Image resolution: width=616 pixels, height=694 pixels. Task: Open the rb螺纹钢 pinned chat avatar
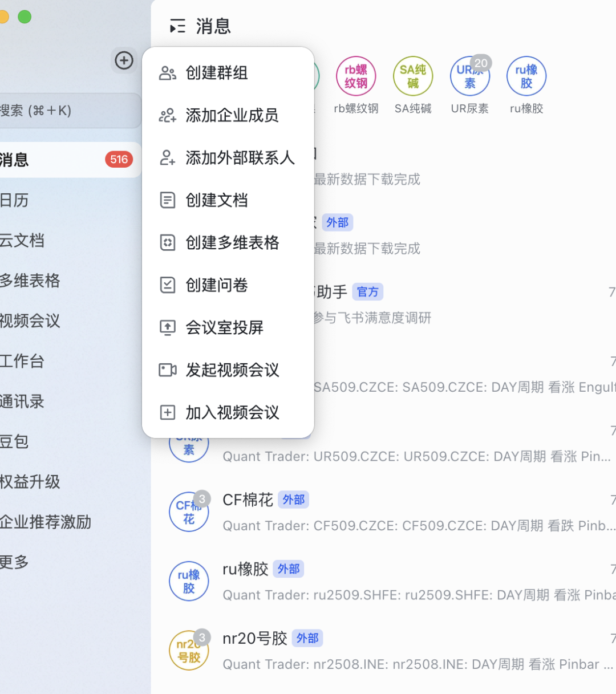[x=356, y=76]
